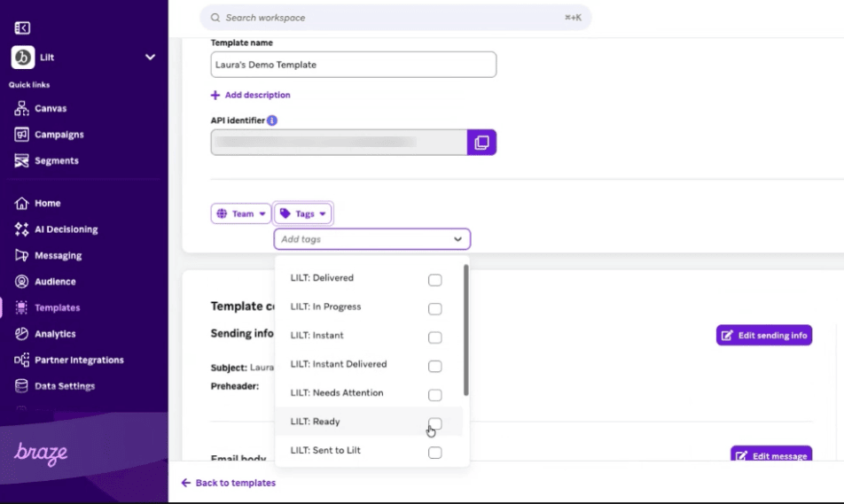844x504 pixels.
Task: Open the Team dropdown
Action: pyautogui.click(x=240, y=213)
